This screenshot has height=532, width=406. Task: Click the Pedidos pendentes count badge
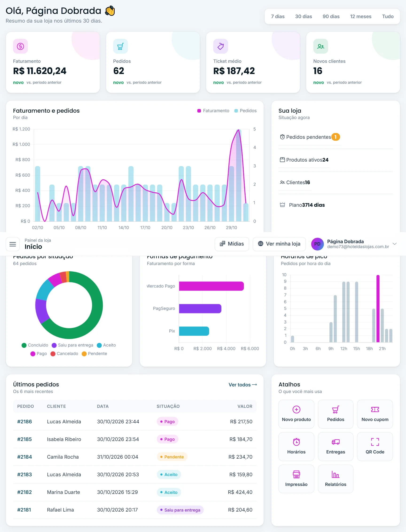tap(336, 137)
